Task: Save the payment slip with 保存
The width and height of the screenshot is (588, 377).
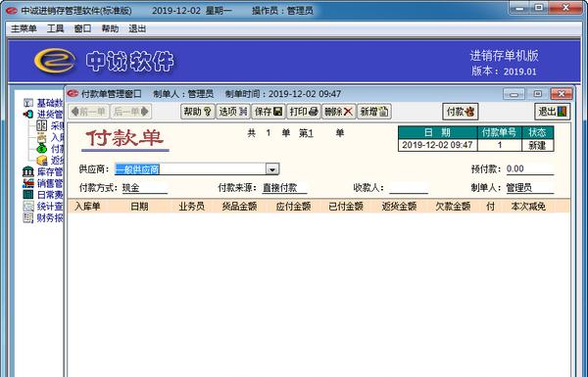Action: point(269,112)
